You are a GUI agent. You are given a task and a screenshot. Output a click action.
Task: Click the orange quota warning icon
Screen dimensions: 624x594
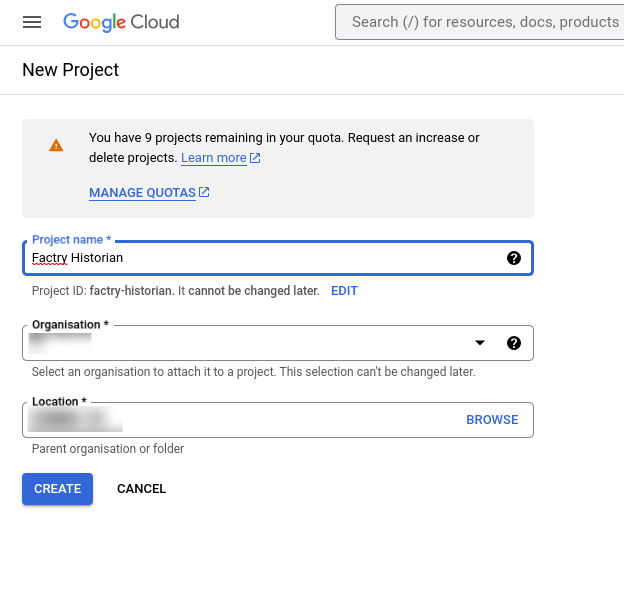pos(56,145)
